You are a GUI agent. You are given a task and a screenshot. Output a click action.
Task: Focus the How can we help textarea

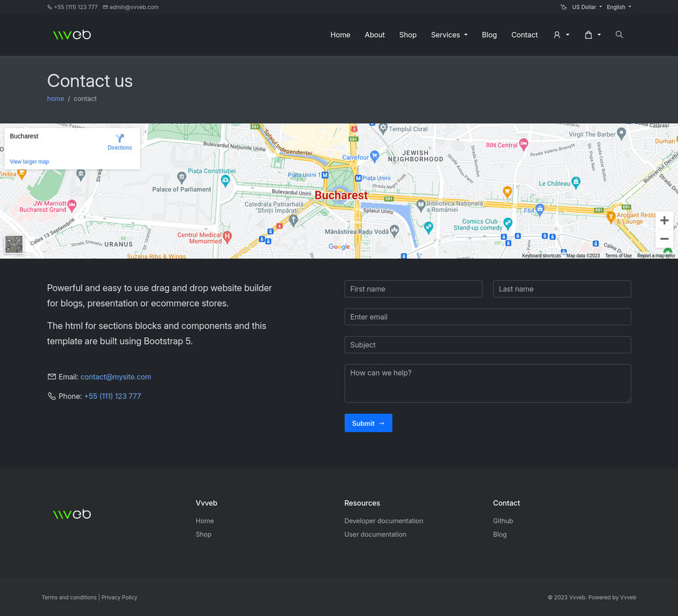(x=488, y=384)
